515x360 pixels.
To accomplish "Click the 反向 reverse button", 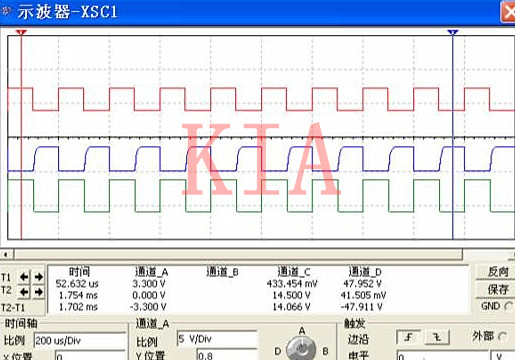I will click(x=498, y=272).
